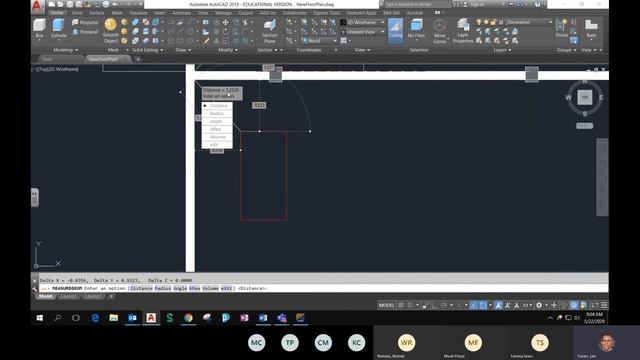Click the Base view tool
This screenshot has width=640, height=360.
coord(591,29)
